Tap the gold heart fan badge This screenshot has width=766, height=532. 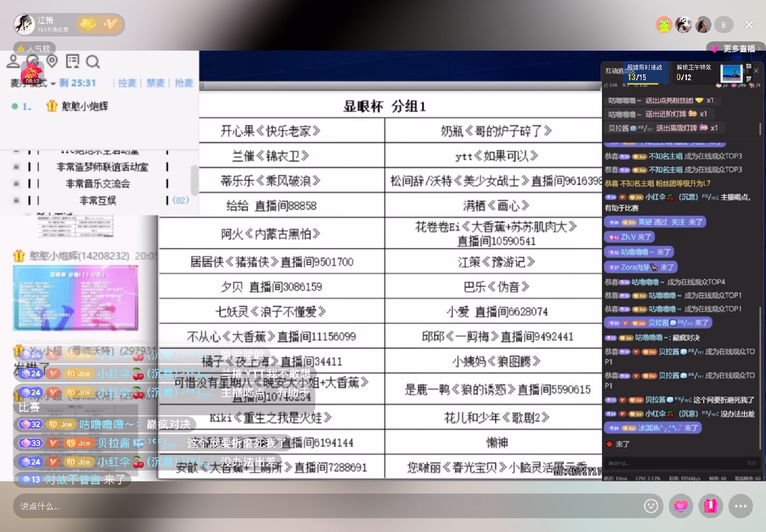tap(88, 24)
